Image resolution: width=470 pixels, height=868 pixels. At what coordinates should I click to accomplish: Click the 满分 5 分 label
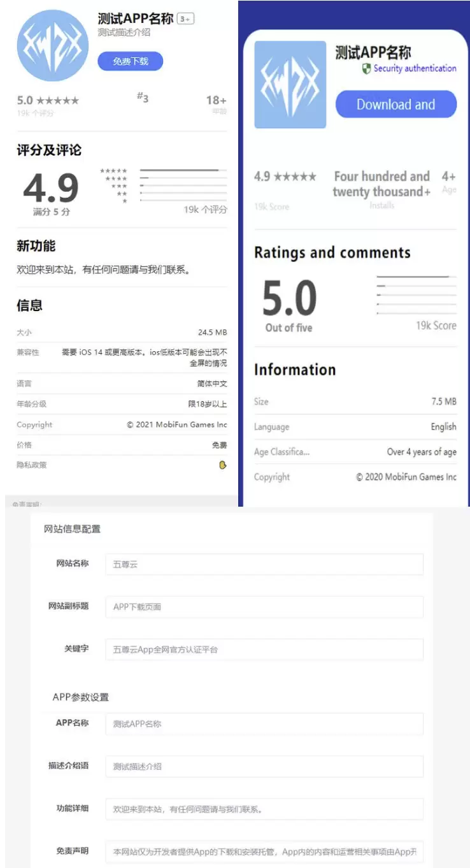(52, 212)
